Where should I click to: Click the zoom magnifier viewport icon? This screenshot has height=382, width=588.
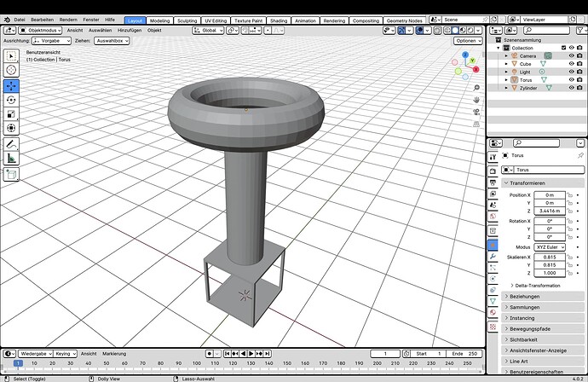[x=476, y=88]
